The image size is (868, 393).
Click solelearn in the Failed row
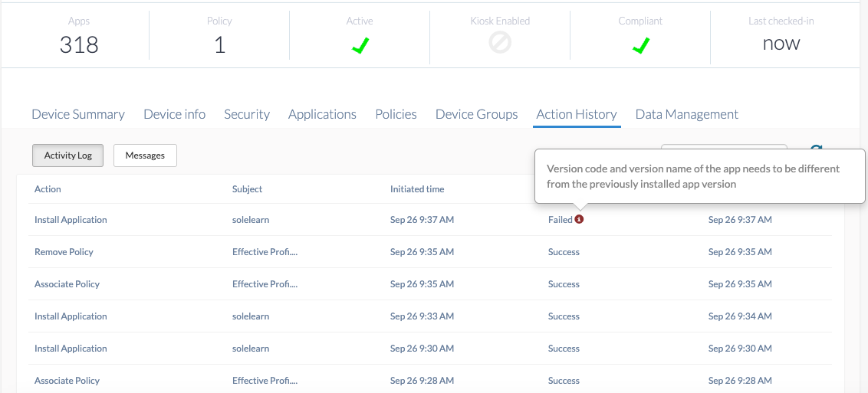[251, 219]
